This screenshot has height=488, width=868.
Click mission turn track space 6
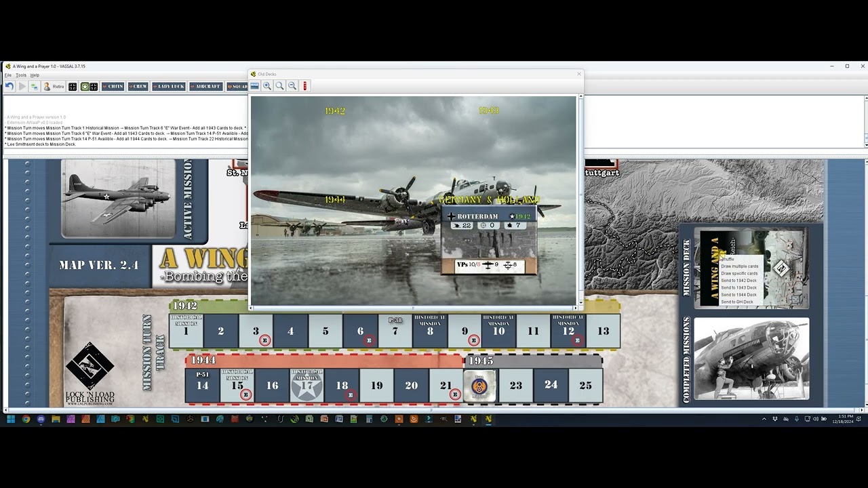click(360, 331)
